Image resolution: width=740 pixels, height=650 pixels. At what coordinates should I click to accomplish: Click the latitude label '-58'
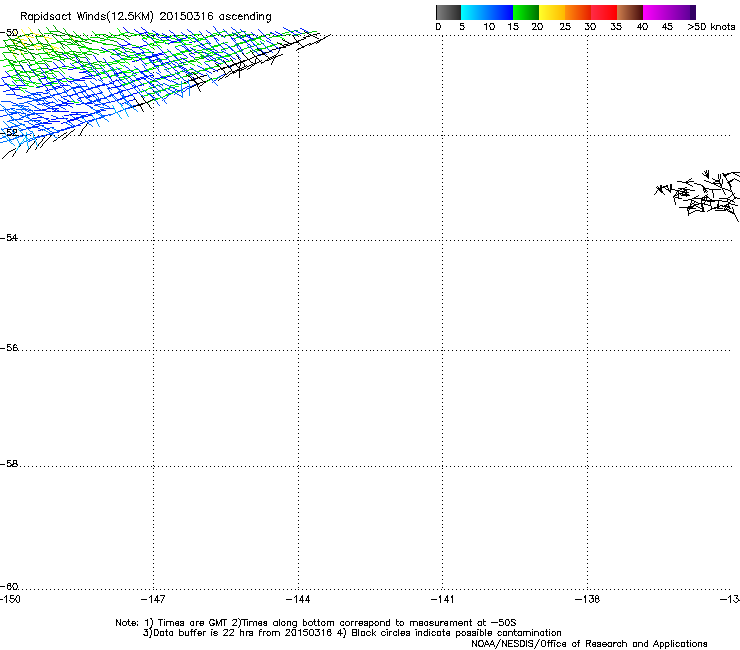9,464
